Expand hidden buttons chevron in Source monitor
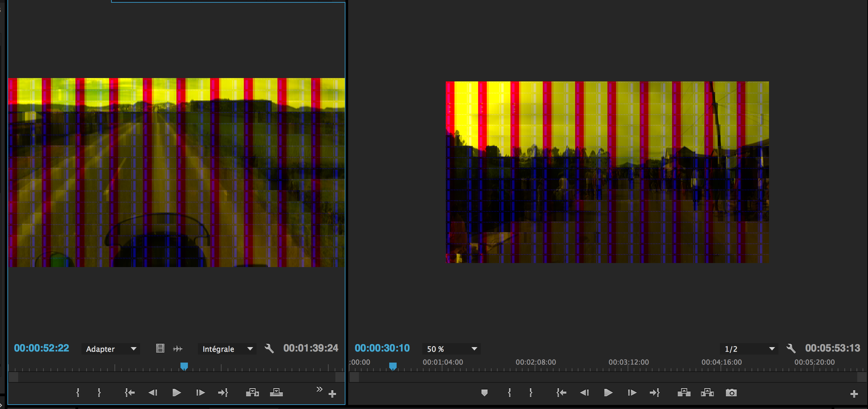This screenshot has width=868, height=409. pyautogui.click(x=319, y=389)
